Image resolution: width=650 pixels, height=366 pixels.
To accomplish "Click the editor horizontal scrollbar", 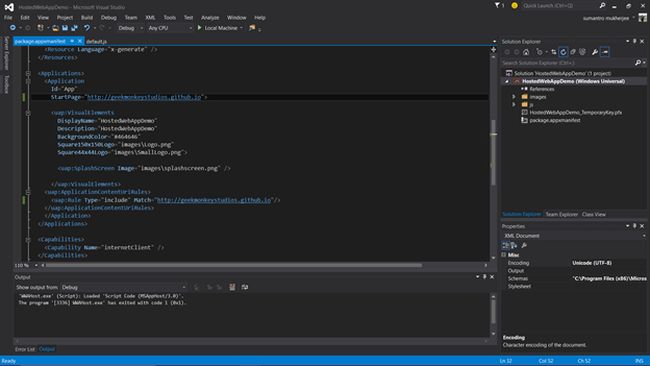I will [x=234, y=265].
